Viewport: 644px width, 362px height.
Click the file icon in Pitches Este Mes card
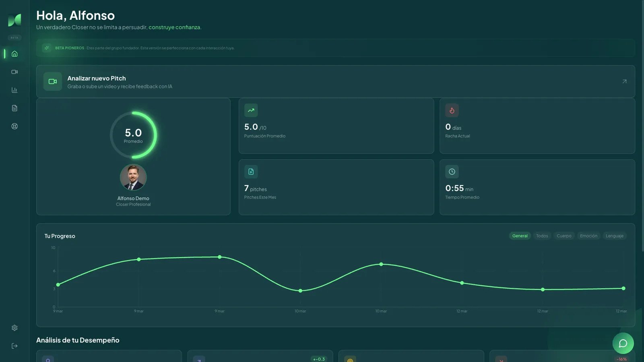coord(251,172)
